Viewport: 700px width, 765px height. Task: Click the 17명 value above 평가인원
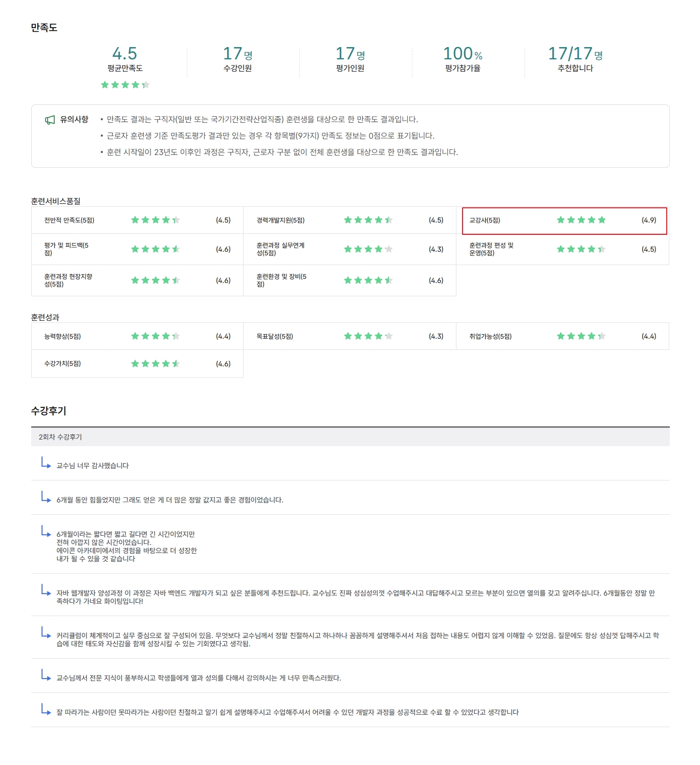[x=350, y=53]
